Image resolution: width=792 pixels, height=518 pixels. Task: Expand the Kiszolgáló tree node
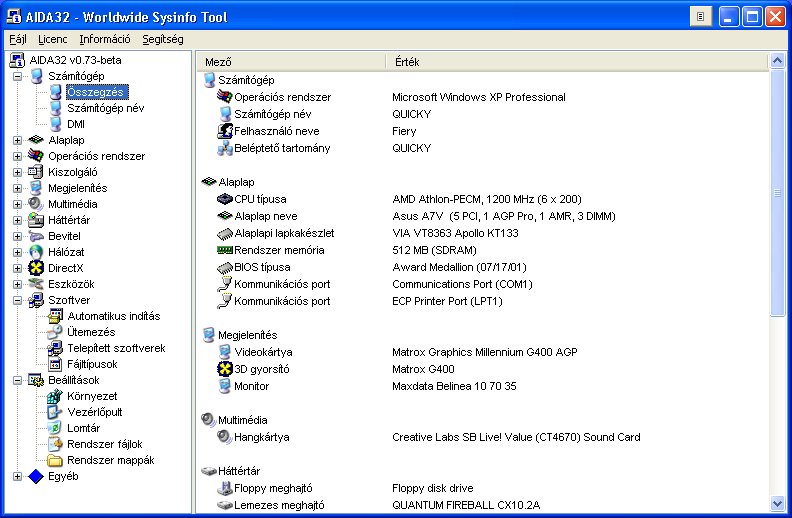click(18, 172)
